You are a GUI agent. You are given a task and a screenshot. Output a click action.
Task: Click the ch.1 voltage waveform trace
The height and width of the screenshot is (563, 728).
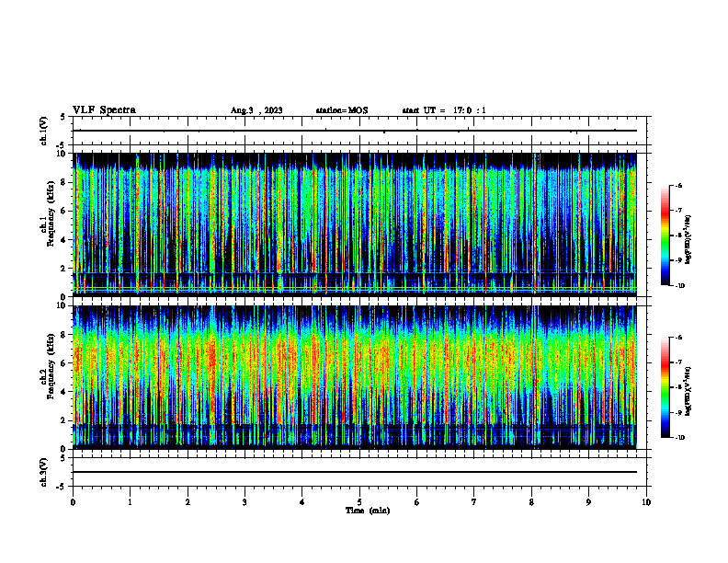(x=355, y=131)
